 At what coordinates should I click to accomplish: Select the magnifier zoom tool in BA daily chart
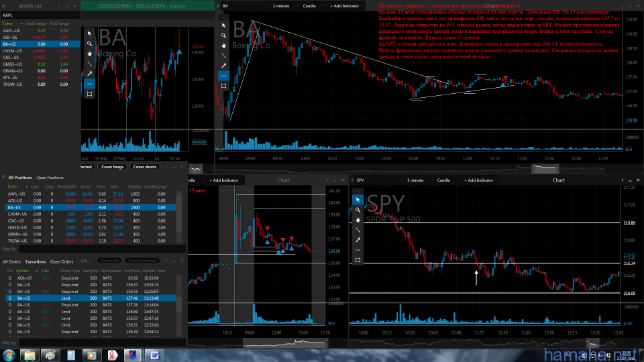(x=89, y=44)
